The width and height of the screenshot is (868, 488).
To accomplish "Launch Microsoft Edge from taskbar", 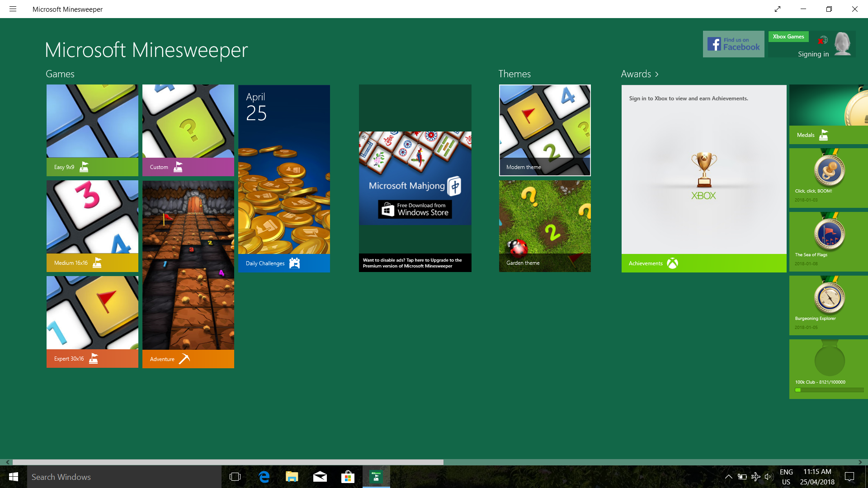I will tap(264, 477).
